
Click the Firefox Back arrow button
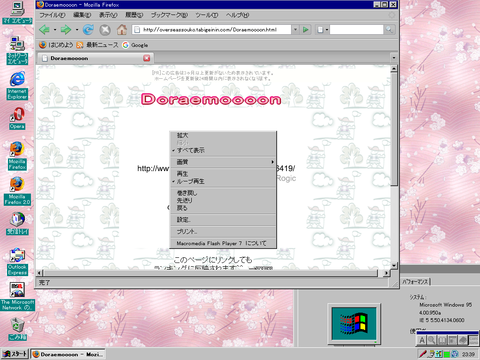pyautogui.click(x=44, y=30)
